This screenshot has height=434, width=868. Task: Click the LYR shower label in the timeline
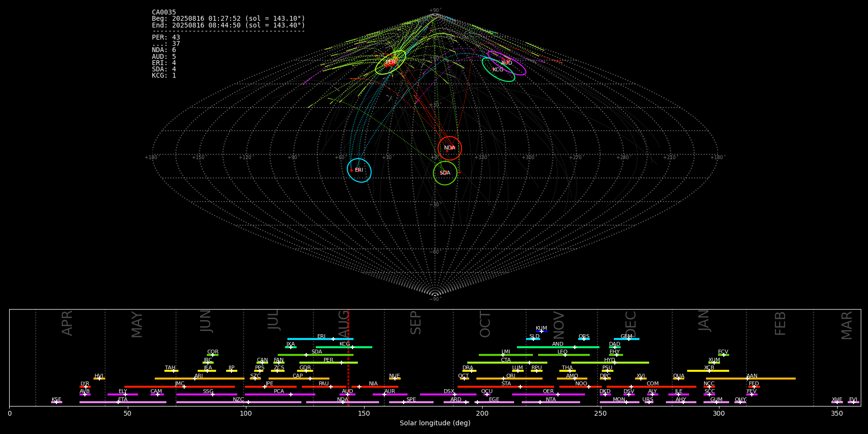[85, 384]
